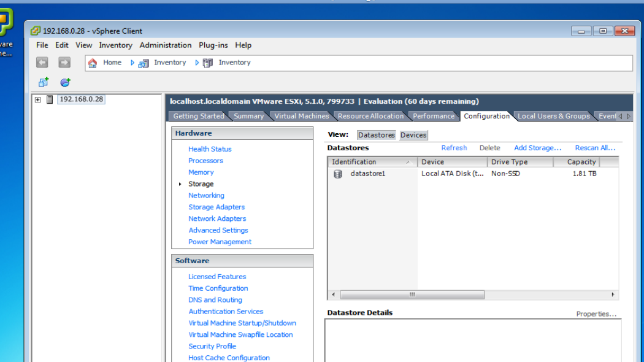The image size is (644, 362).
Task: Open the Administration menu
Action: [x=166, y=45]
